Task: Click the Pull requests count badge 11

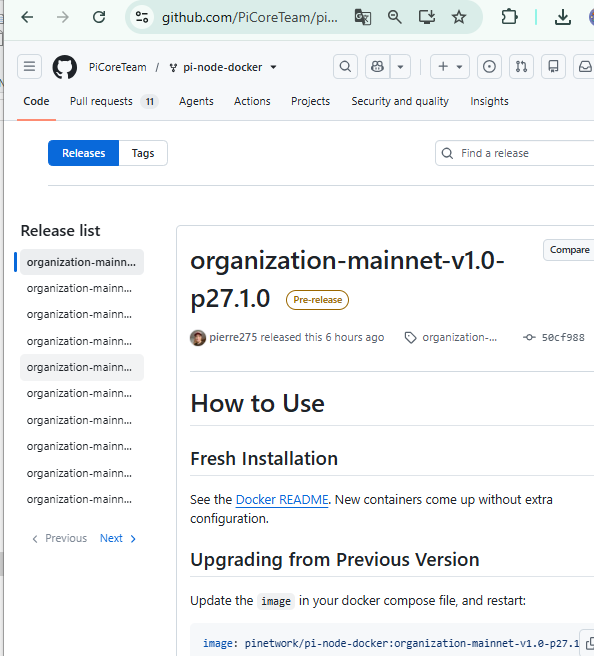Action: [150, 101]
